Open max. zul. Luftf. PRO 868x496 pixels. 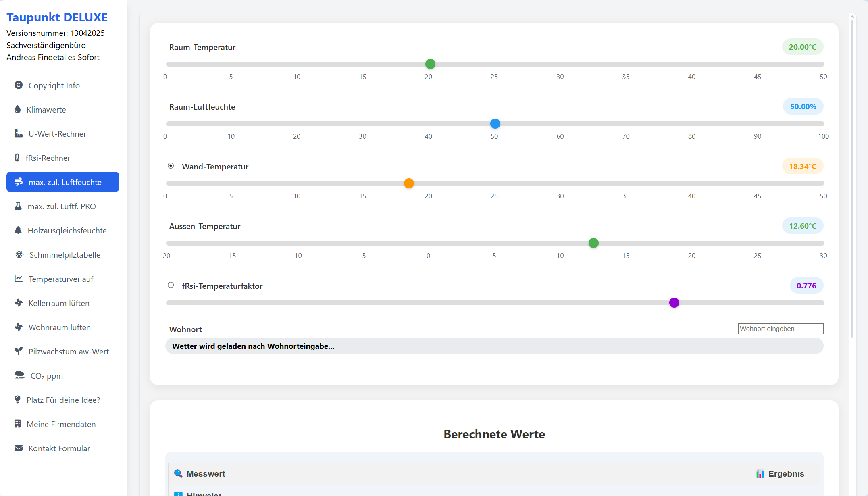[63, 206]
